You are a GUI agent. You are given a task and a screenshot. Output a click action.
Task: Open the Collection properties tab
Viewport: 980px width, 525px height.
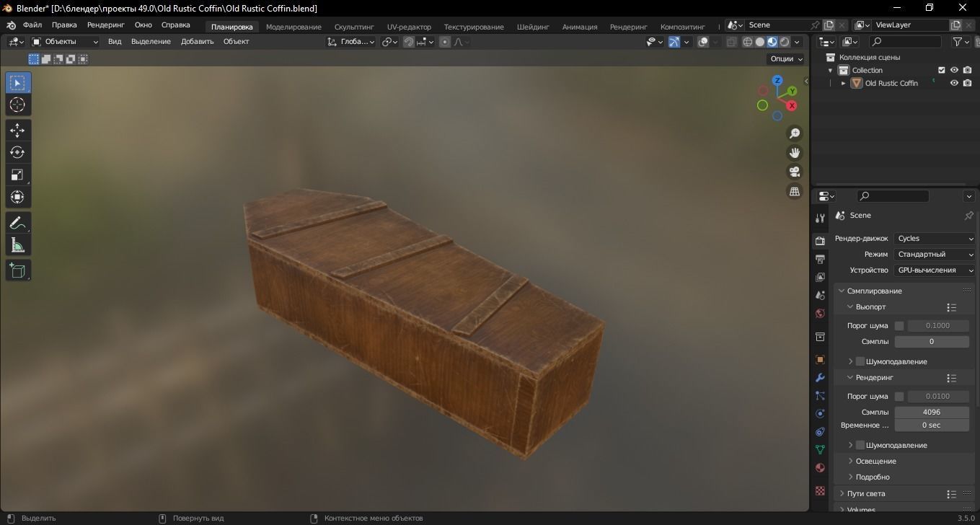820,337
